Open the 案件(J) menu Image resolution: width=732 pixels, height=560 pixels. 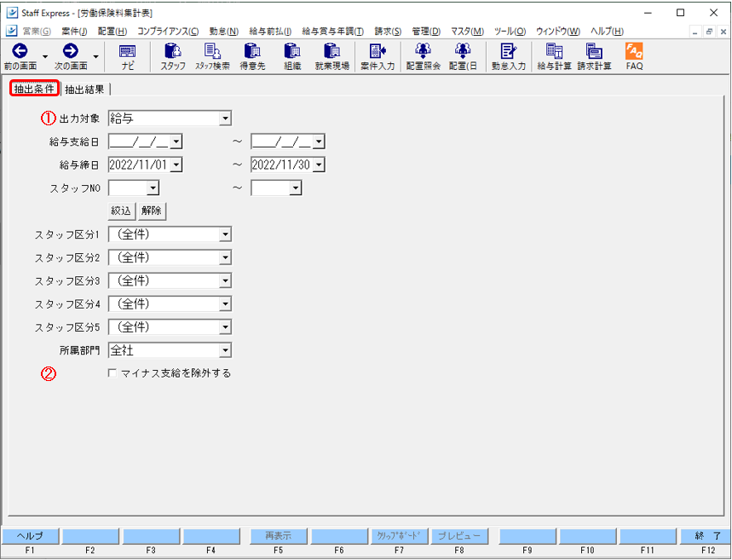tap(74, 32)
